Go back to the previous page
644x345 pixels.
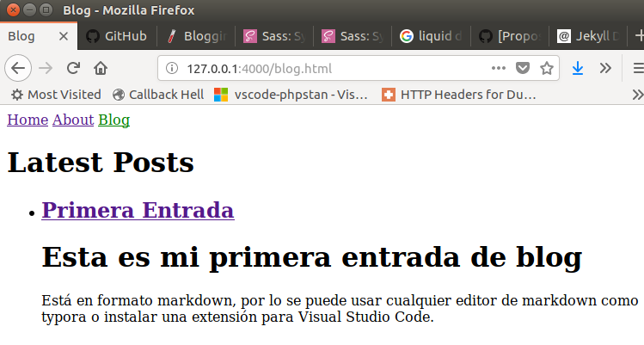pyautogui.click(x=18, y=68)
